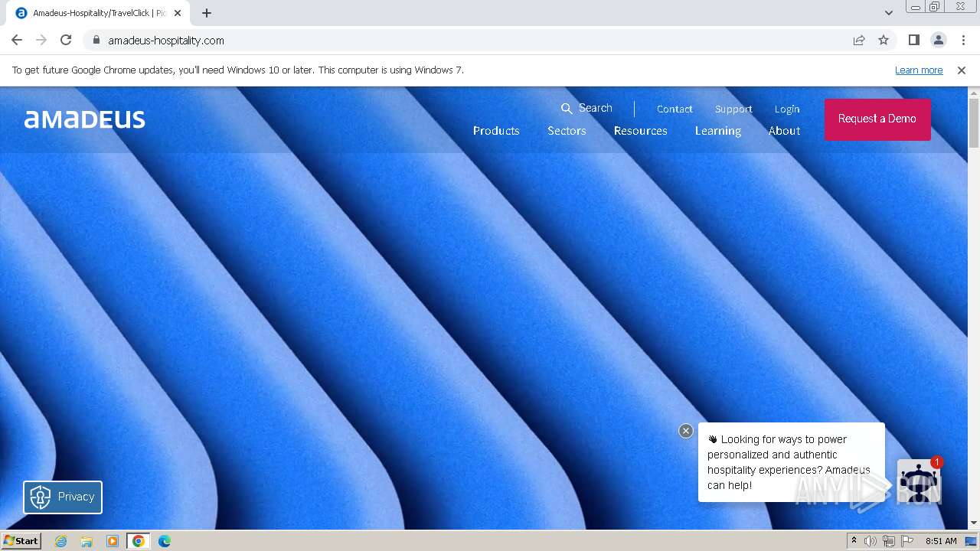Open a new browser tab
The width and height of the screenshot is (980, 551).
[207, 13]
